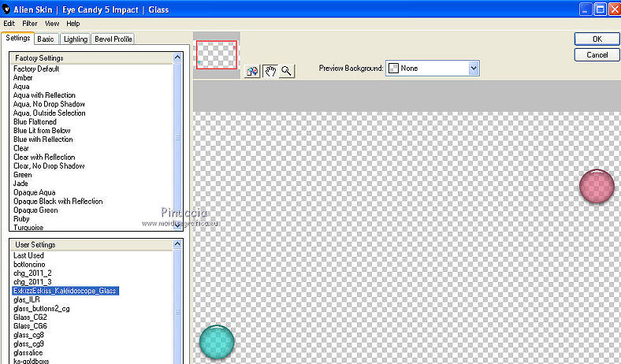This screenshot has height=364, width=621.
Task: Select the Jade preset
Action: [x=20, y=184]
